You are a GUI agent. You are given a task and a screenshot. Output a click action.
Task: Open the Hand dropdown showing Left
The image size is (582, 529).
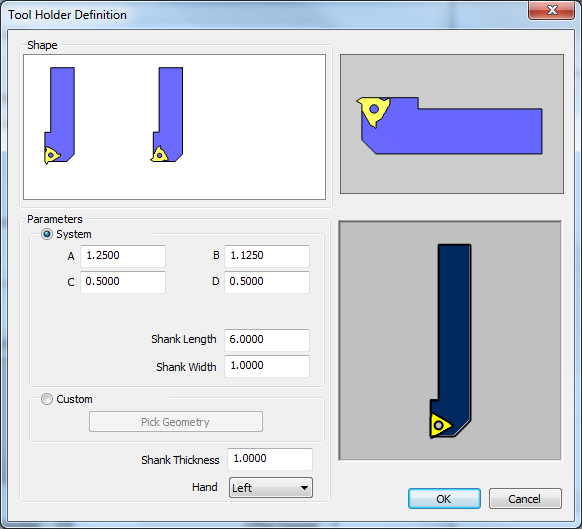click(271, 487)
